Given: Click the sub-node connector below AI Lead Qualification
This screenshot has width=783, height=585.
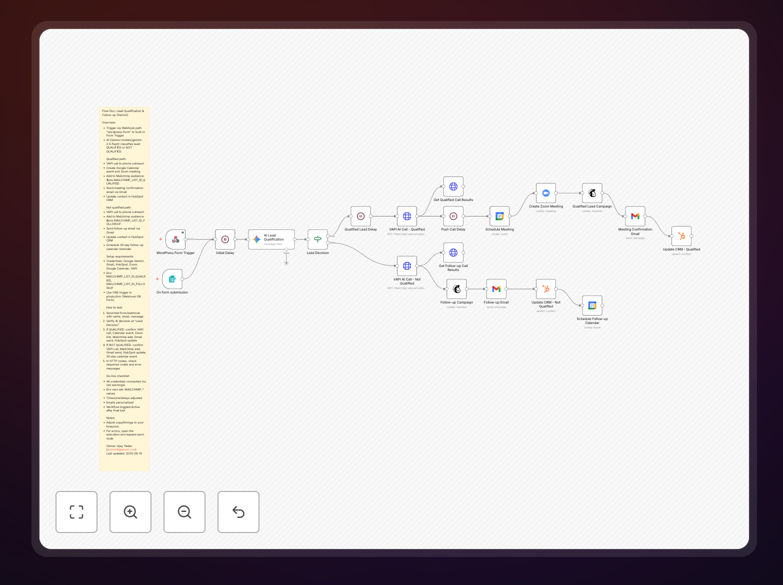Looking at the screenshot, I should (286, 262).
